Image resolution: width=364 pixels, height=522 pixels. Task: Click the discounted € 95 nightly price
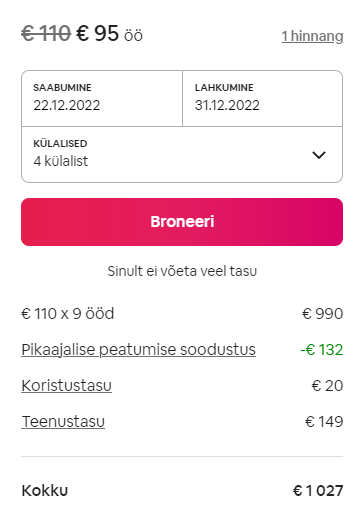click(x=98, y=33)
